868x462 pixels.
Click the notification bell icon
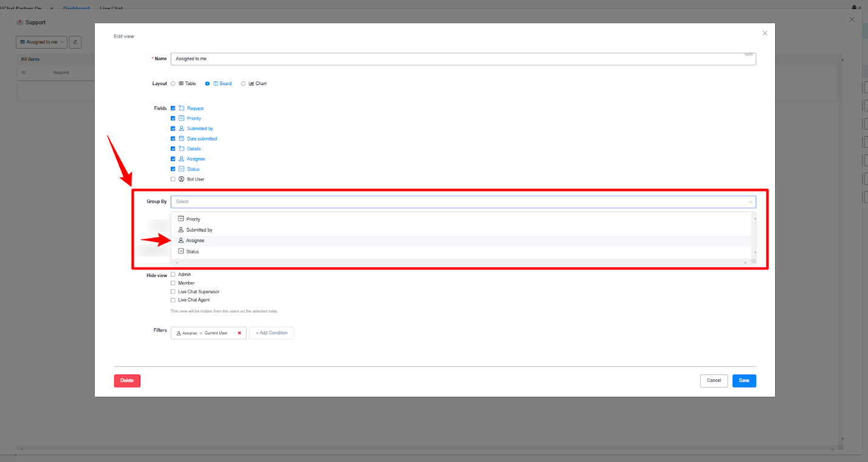(855, 7)
